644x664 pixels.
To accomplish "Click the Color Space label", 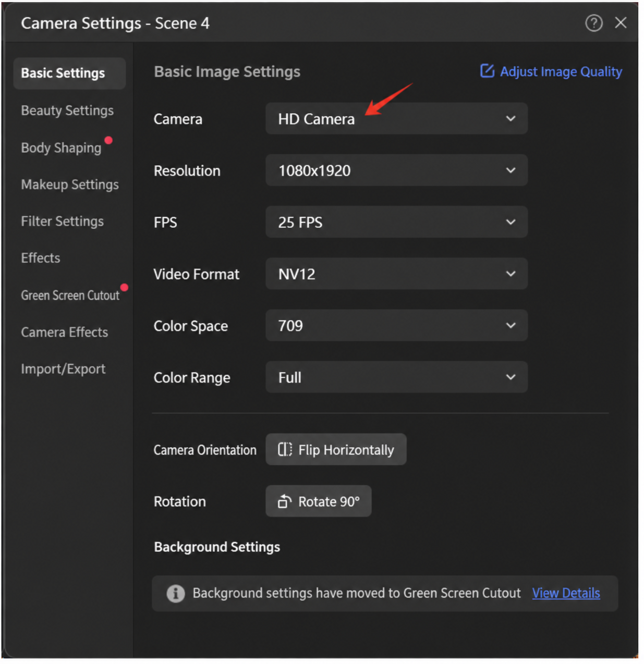I will pos(191,326).
